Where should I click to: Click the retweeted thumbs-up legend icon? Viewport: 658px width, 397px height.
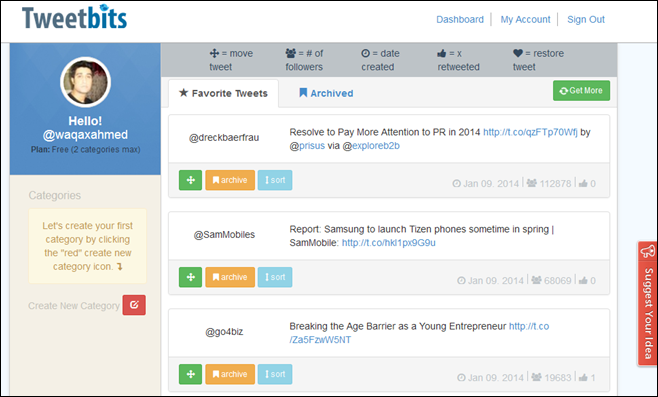441,53
